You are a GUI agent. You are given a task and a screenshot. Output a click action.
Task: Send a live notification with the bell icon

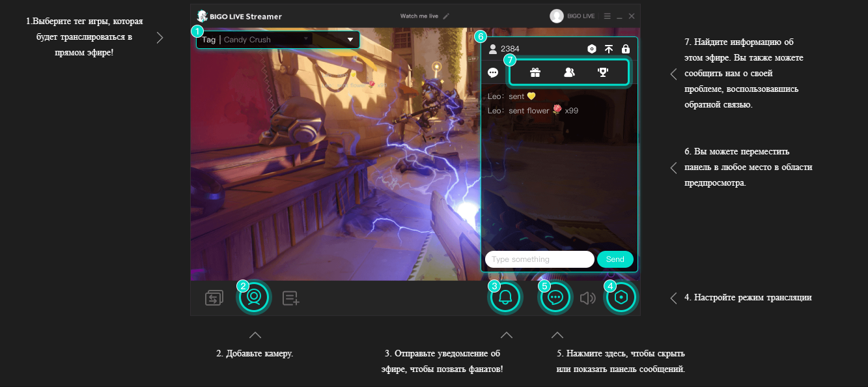[x=506, y=298]
